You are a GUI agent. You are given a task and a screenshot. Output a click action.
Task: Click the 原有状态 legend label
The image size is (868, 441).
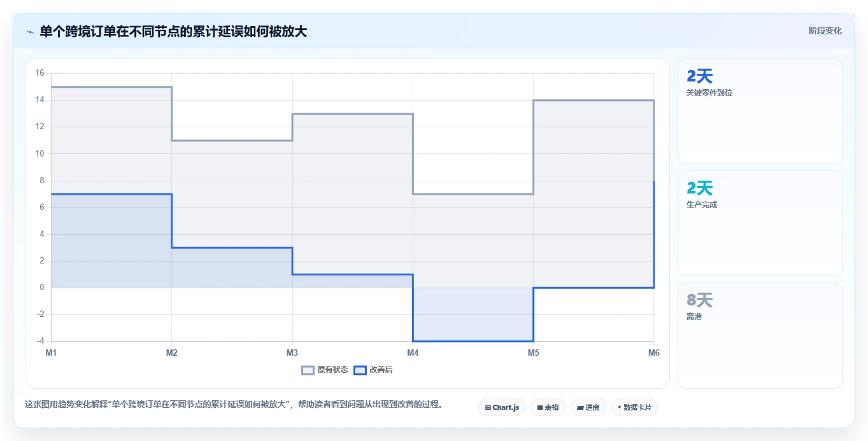332,370
